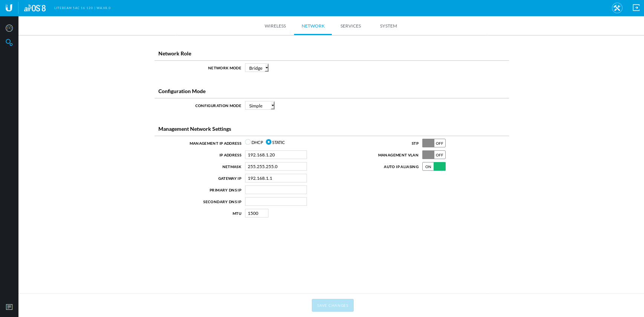Screen dimensions: 644x317
Task: Click the Netmask input field
Action: [x=276, y=167]
